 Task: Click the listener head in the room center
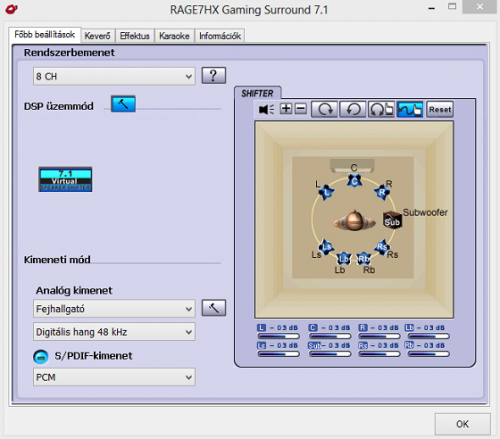(x=354, y=220)
